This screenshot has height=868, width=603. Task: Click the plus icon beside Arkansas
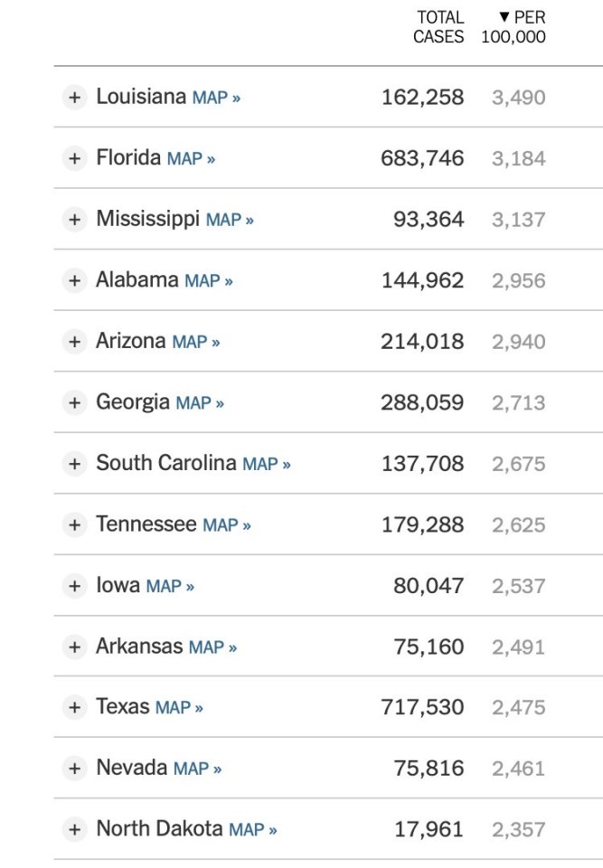pyautogui.click(x=74, y=646)
